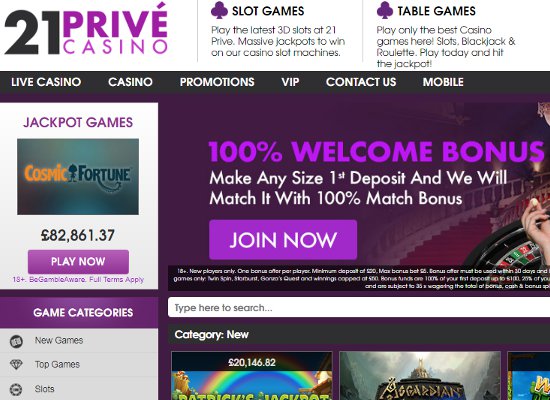Open the VIP menu item

tap(290, 82)
